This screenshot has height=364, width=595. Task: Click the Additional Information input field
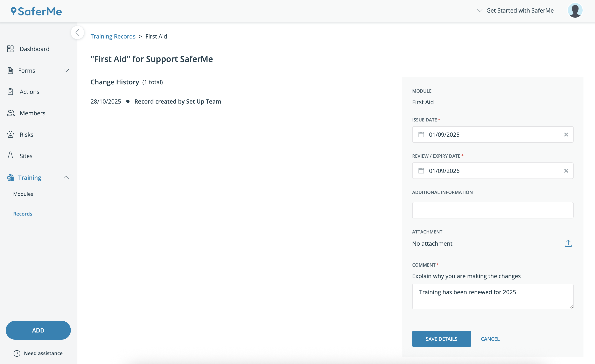pos(492,210)
